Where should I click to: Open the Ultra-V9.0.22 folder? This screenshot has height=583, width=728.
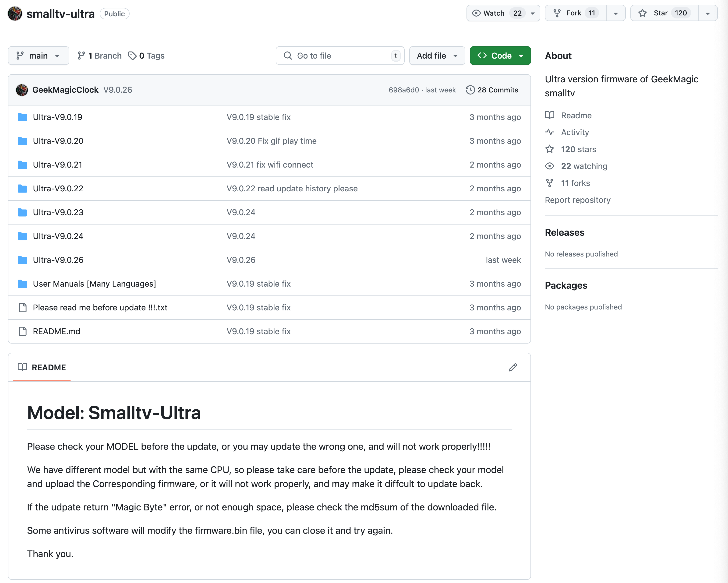pos(58,188)
